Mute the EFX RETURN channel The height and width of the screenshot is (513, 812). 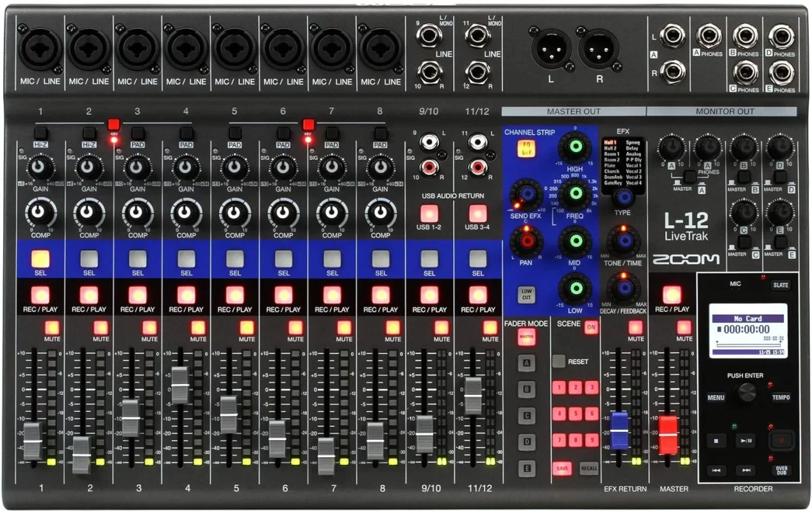point(636,328)
